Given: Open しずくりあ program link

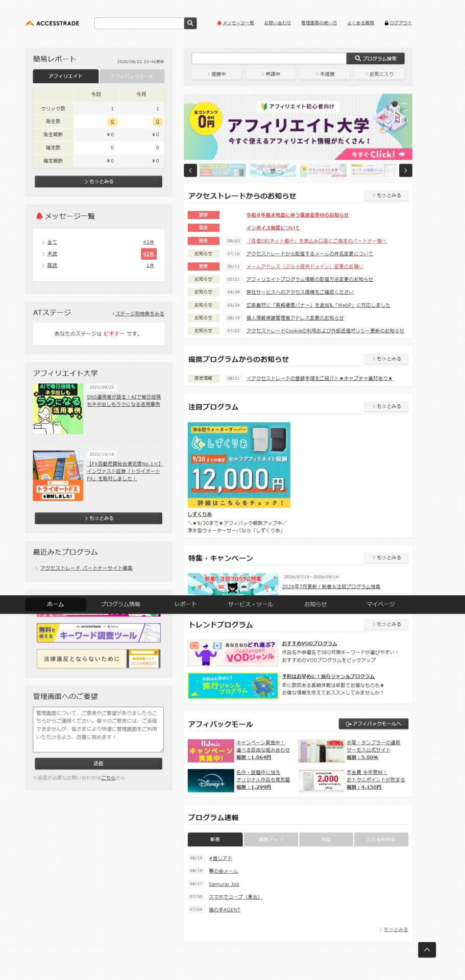Looking at the screenshot, I should click(x=200, y=514).
